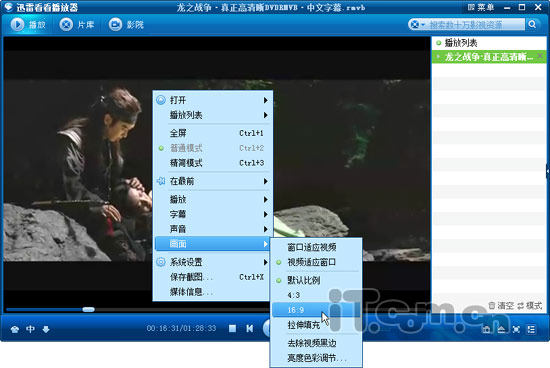This screenshot has width=550, height=368.
Task: Open the 影院 cinema icon
Action: click(x=115, y=25)
